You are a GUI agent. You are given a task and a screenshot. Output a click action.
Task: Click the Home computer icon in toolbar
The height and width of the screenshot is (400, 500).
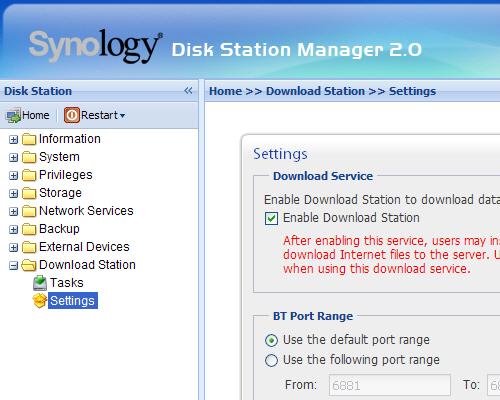13,115
